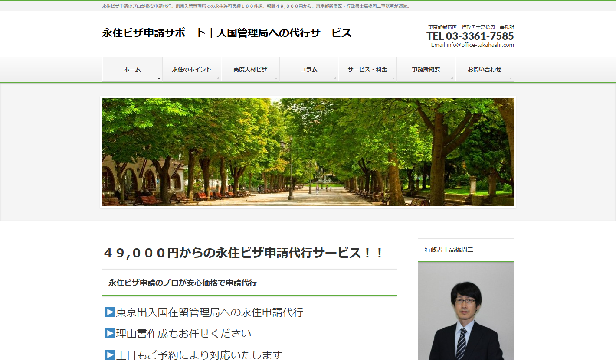The width and height of the screenshot is (616, 364).
Task: Click the phone number TEL 03-3361-7585
Action: click(470, 36)
